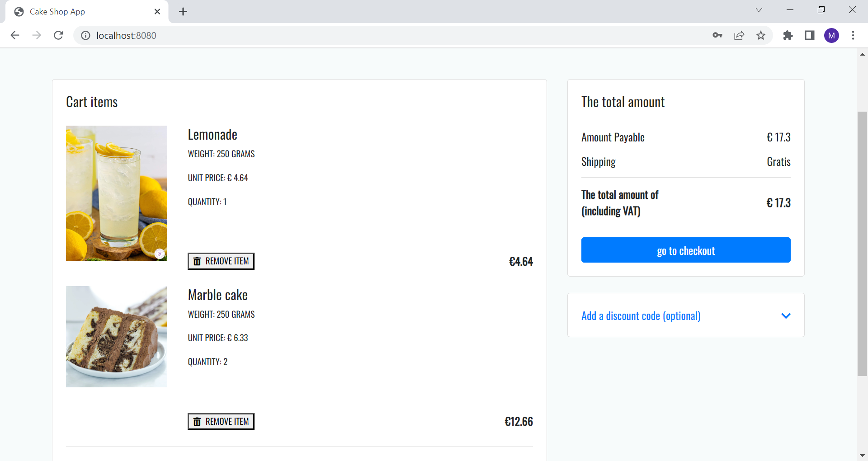This screenshot has height=461, width=868.
Task: Click the bookmark star icon
Action: 761,35
